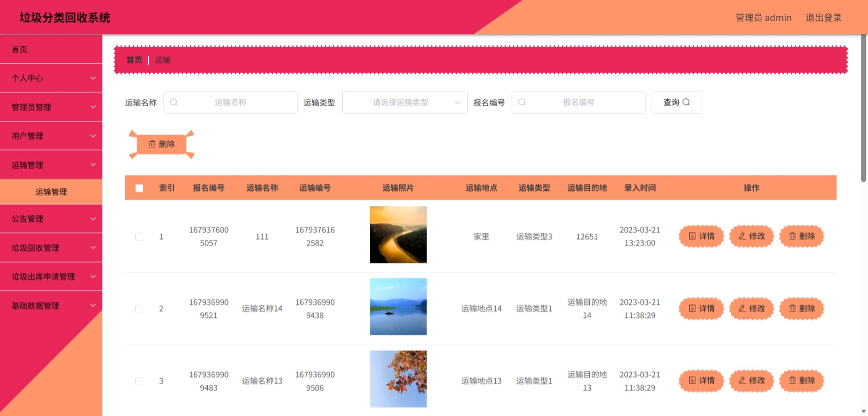868x416 pixels.
Task: Click cell 家里 in row 1
Action: point(482,237)
